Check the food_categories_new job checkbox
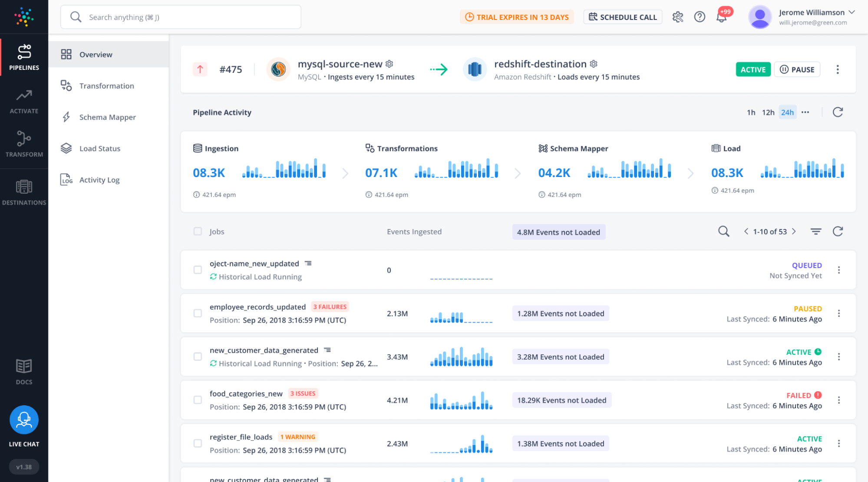868x482 pixels. pyautogui.click(x=198, y=400)
